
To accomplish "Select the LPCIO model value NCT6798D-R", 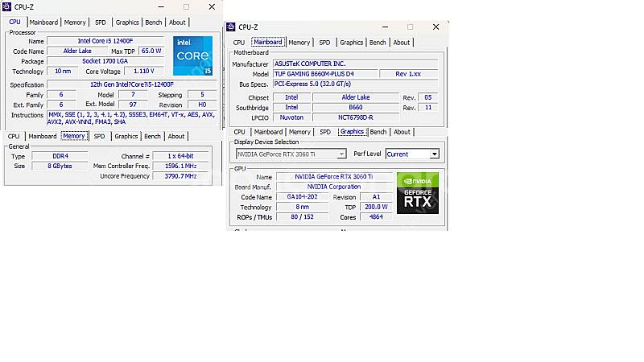I will (356, 117).
